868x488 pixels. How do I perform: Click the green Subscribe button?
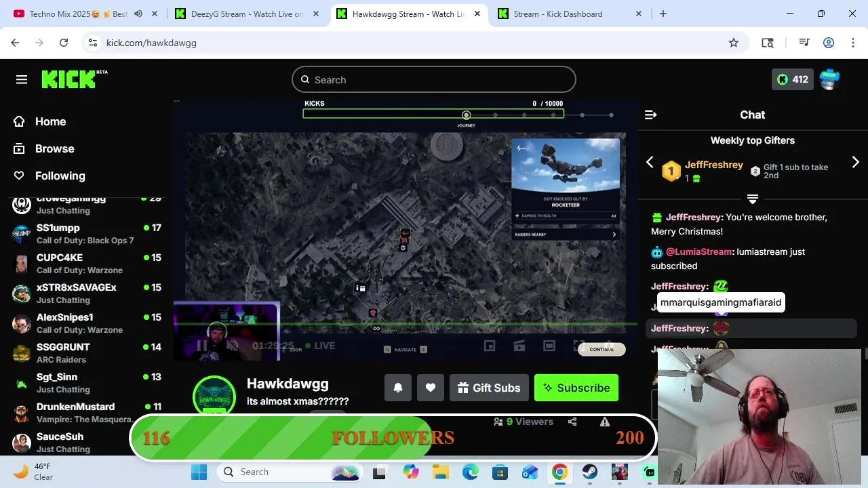(x=576, y=388)
